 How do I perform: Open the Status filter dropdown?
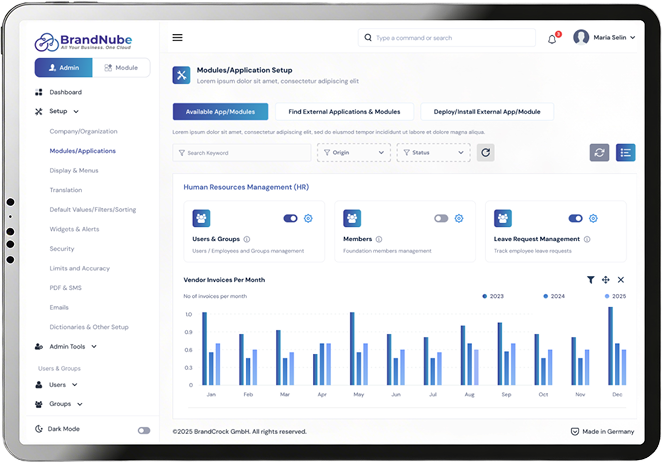[x=433, y=152]
